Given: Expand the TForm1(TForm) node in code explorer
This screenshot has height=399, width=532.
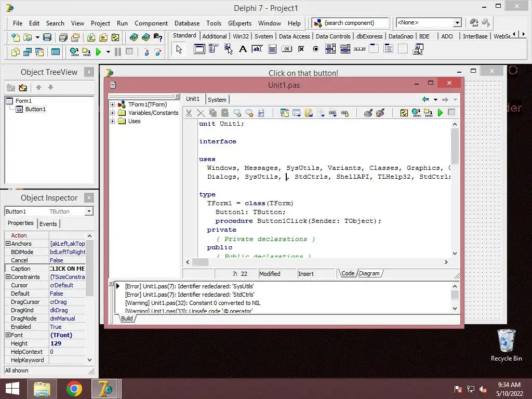Looking at the screenshot, I should click(112, 104).
